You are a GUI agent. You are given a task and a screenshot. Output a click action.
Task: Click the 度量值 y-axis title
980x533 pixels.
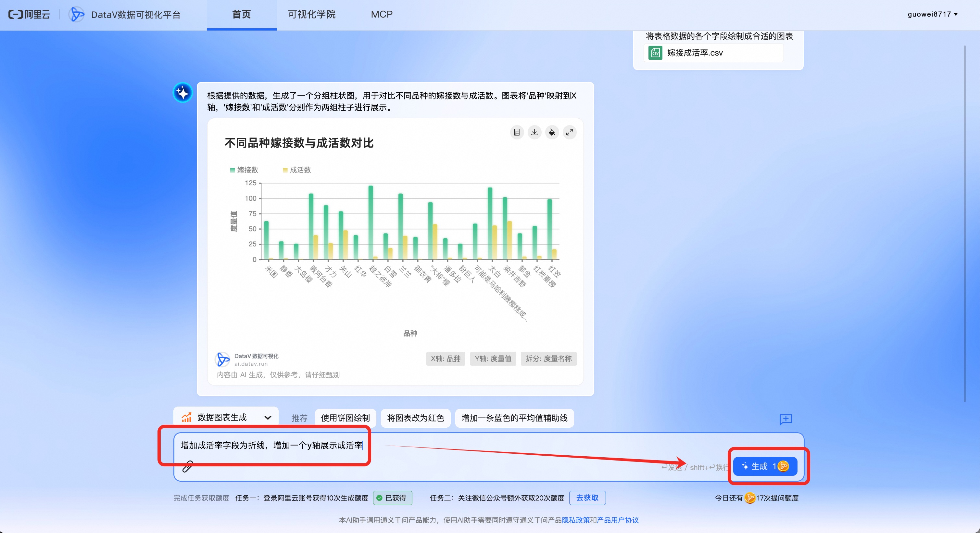point(233,221)
